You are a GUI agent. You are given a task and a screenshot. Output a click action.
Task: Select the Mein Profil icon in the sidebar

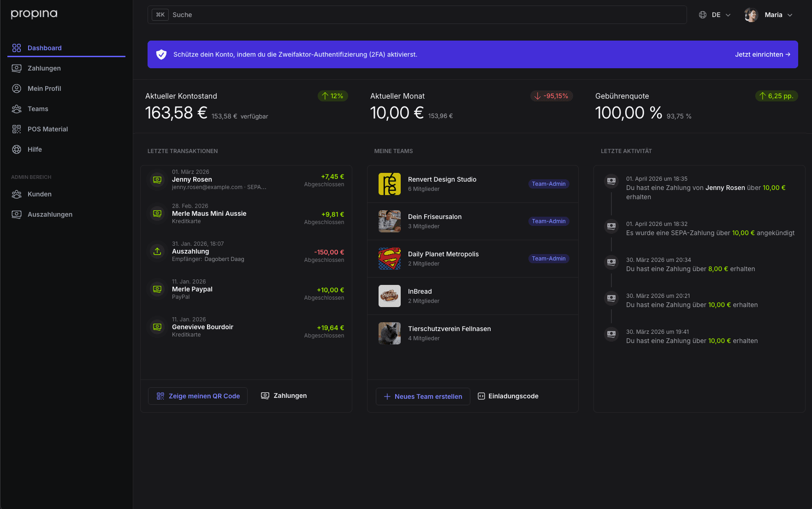[x=17, y=89]
